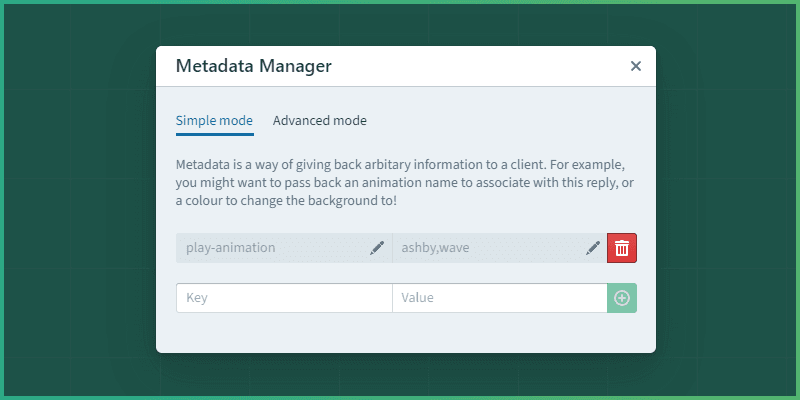Click the description line ending "background to!"
The image size is (800, 400).
[285, 200]
